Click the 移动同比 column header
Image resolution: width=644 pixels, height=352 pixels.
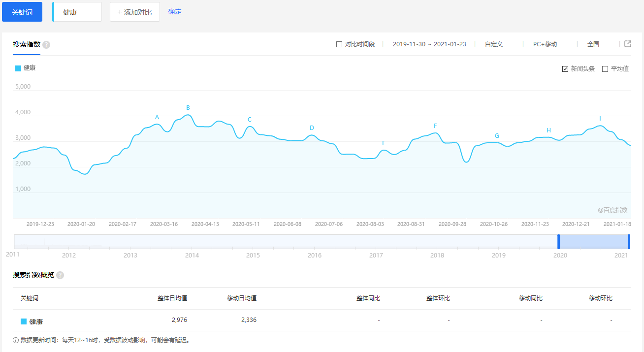click(x=531, y=298)
